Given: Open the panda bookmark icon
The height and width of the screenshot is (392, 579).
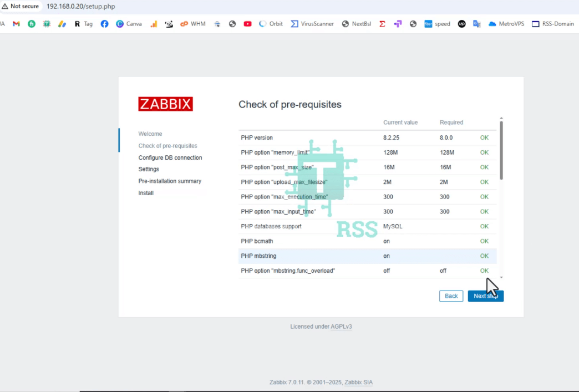Looking at the screenshot, I should (169, 24).
